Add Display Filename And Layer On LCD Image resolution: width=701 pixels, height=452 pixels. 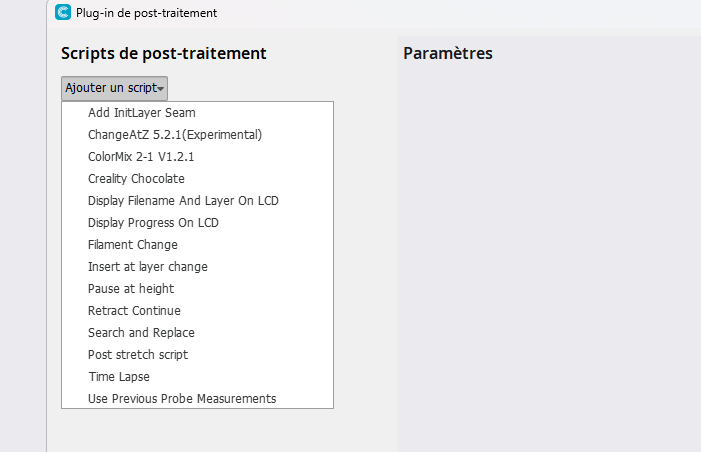197,201
